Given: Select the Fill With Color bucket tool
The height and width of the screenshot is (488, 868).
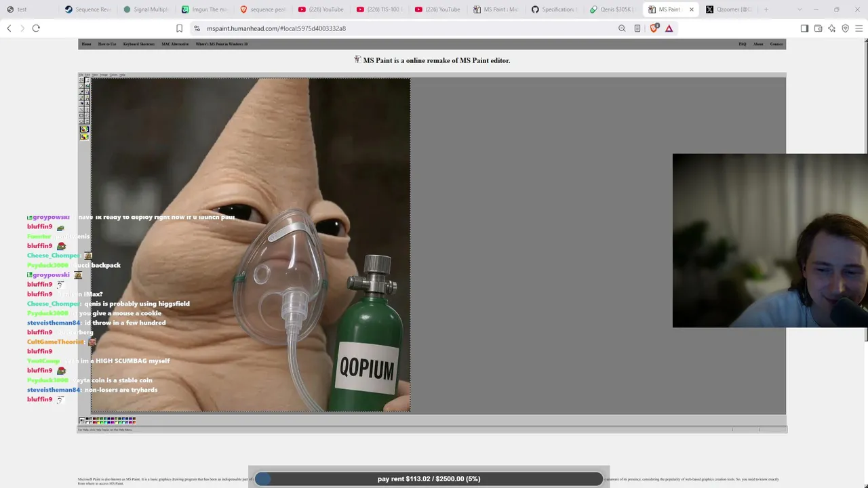Looking at the screenshot, I should [87, 86].
